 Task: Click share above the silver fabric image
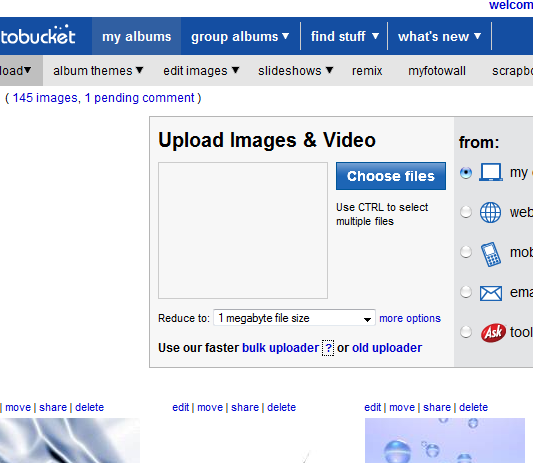click(x=53, y=407)
